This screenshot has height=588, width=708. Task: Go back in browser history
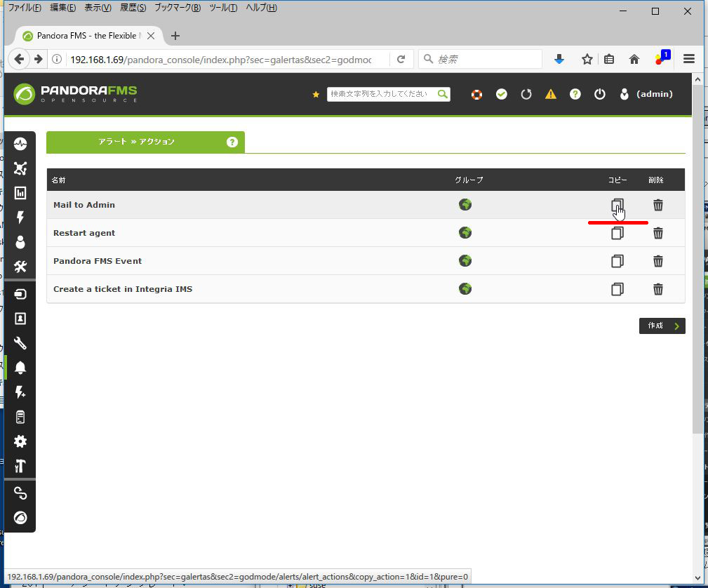point(19,59)
